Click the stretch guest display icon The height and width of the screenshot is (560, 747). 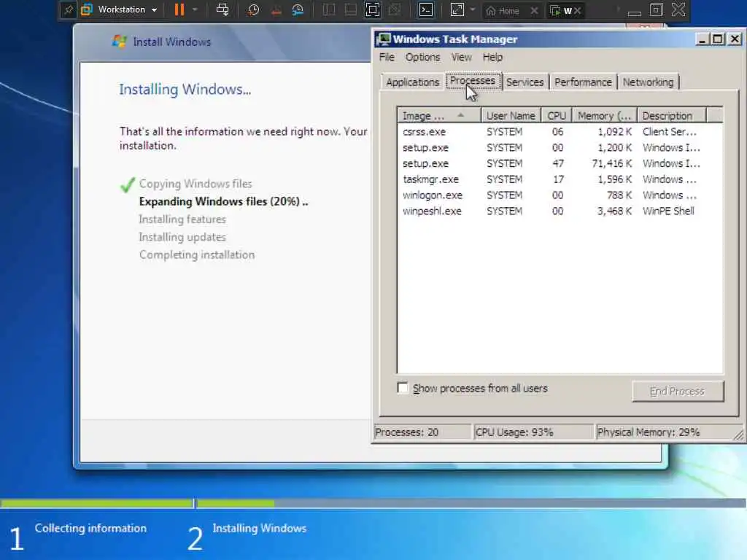point(457,10)
